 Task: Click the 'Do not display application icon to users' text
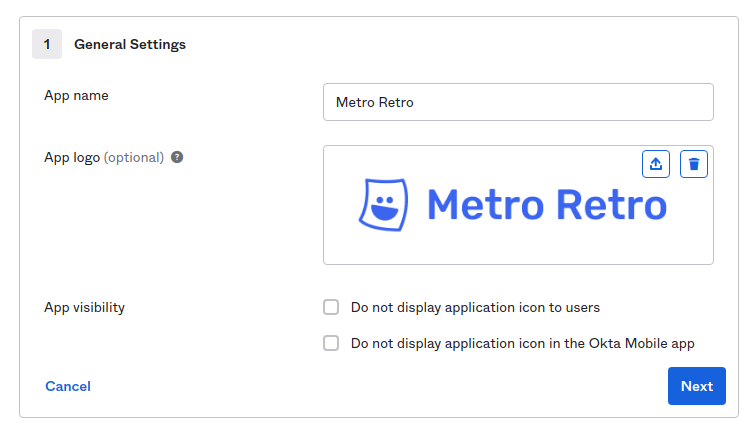[475, 308]
